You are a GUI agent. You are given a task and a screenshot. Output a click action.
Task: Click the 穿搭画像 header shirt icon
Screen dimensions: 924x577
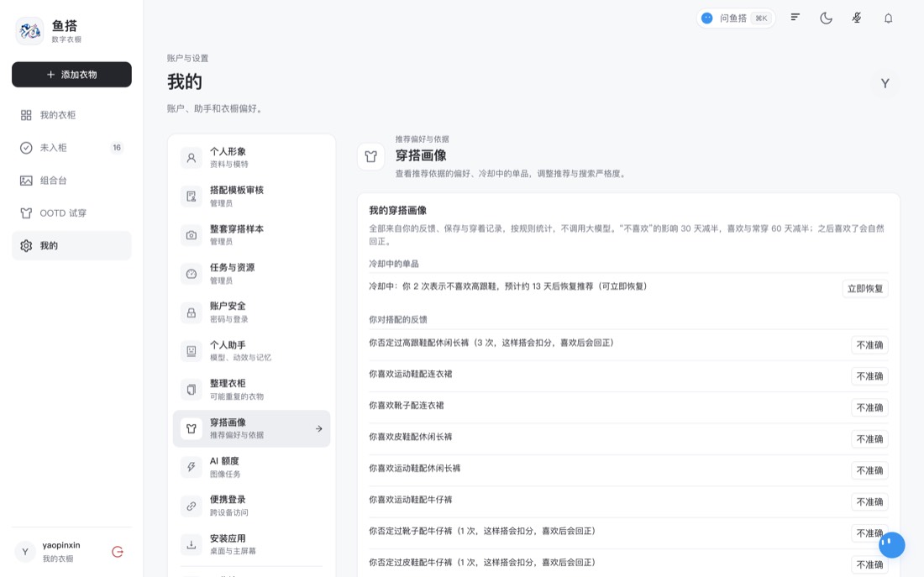pos(370,157)
